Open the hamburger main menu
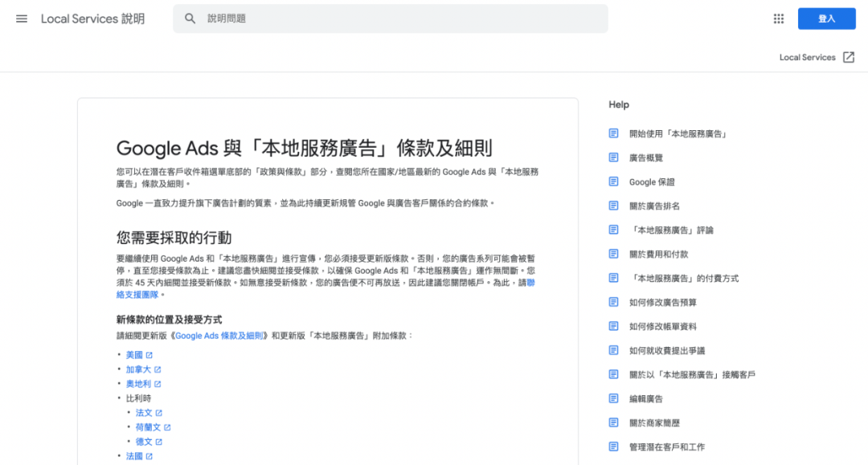The image size is (868, 465). pyautogui.click(x=22, y=18)
